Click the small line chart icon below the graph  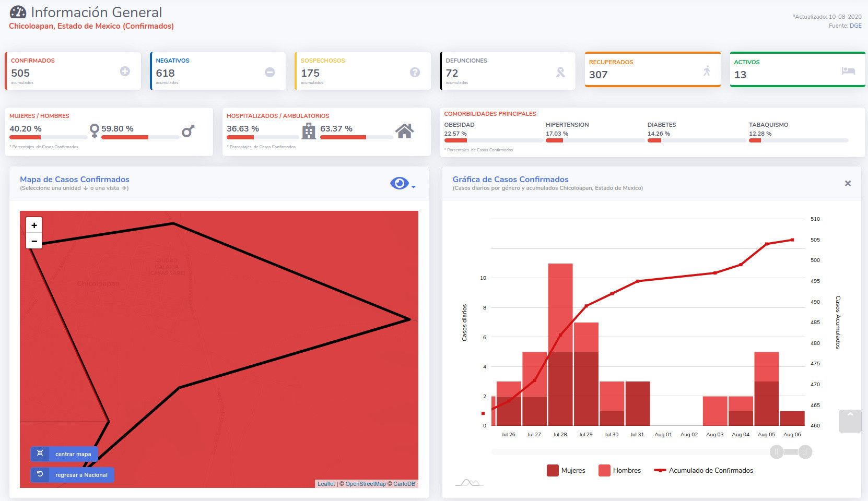(x=469, y=482)
